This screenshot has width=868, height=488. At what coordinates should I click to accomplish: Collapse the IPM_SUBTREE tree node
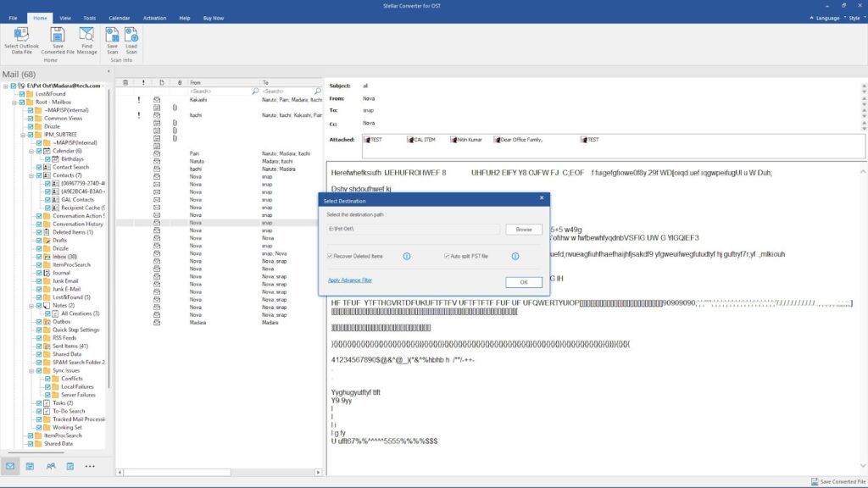tap(24, 134)
